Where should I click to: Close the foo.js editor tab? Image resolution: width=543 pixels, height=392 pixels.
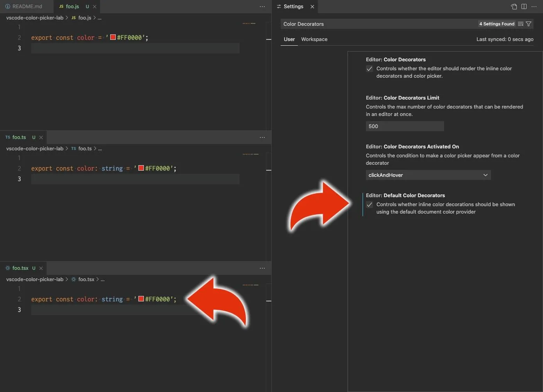[95, 7]
